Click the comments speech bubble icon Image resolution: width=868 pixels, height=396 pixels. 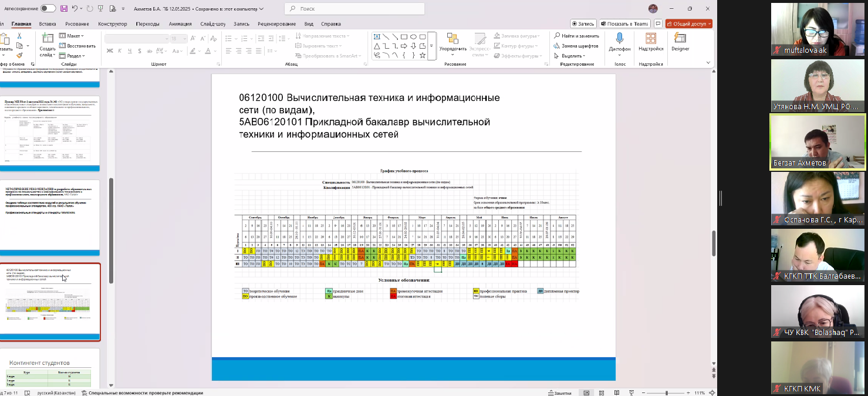coord(658,24)
